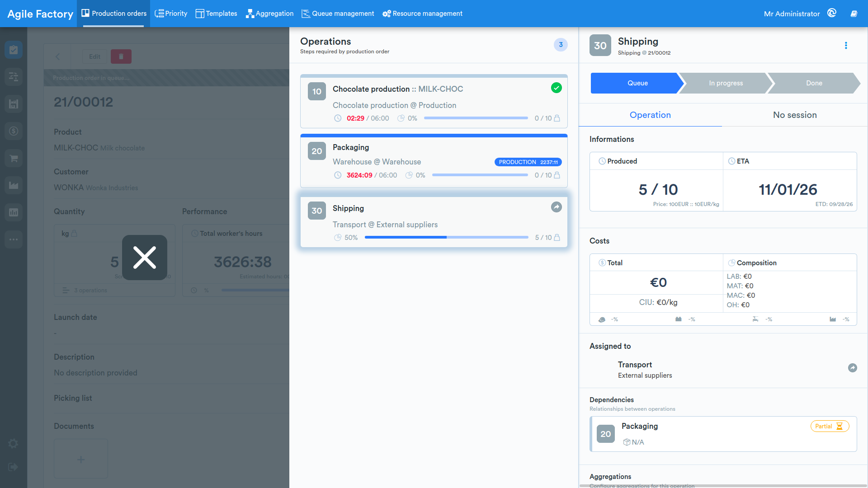
Task: Click the green check on Chocolate production
Action: click(x=557, y=88)
